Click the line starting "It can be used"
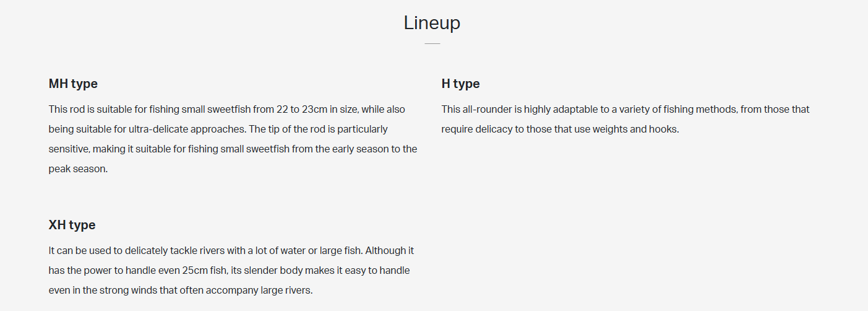The height and width of the screenshot is (311, 868). click(231, 251)
